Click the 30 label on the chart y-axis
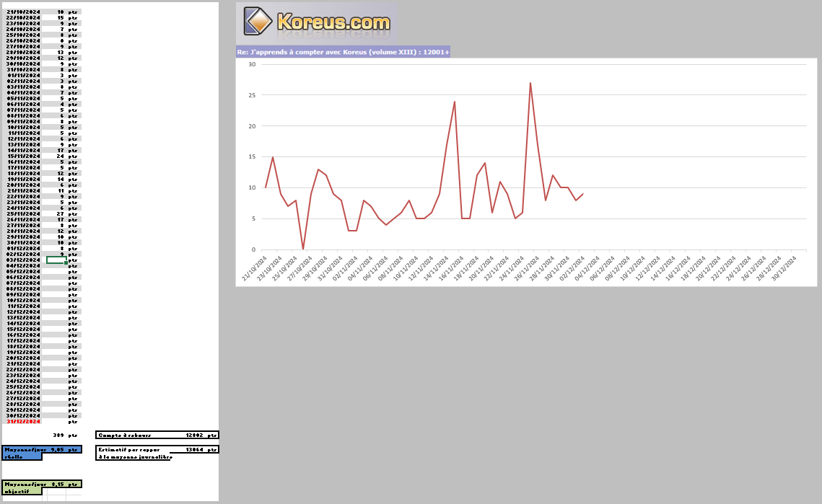Screen dimensions: 822x504 (253, 64)
